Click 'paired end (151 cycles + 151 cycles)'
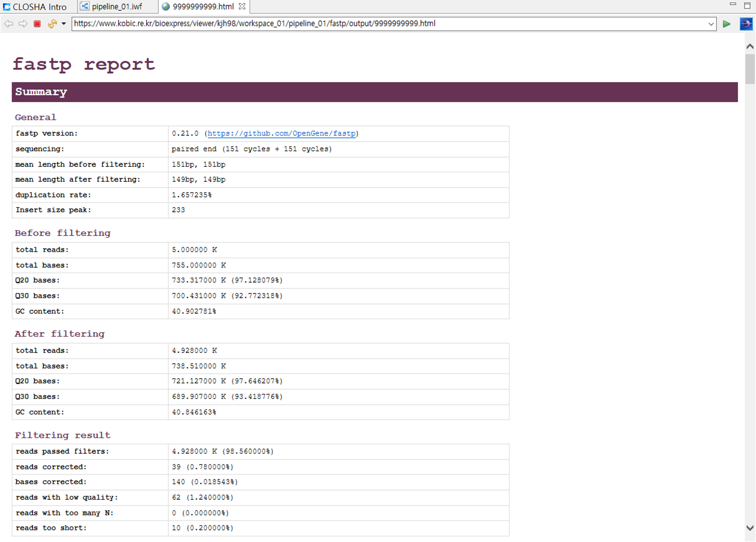The height and width of the screenshot is (542, 756). [252, 149]
